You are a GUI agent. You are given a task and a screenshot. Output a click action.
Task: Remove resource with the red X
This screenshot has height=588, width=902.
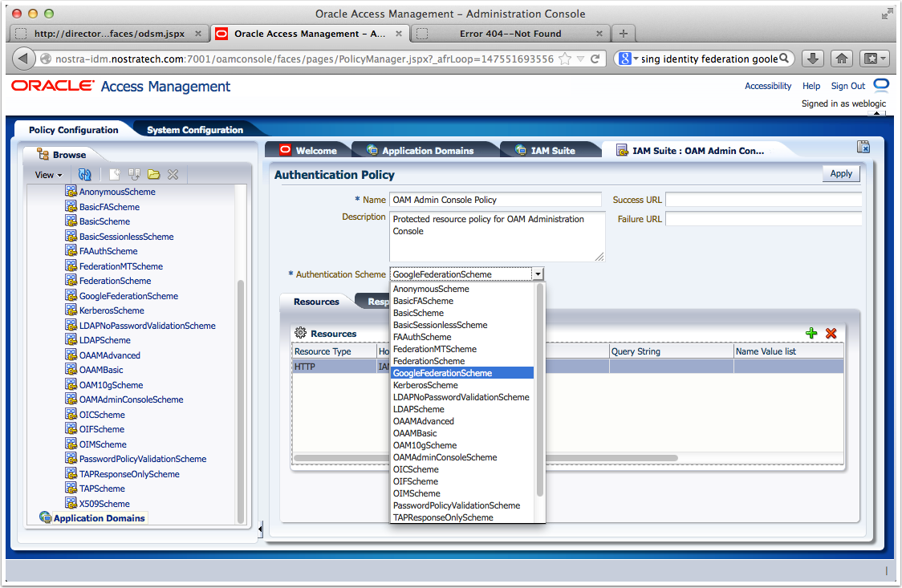831,332
